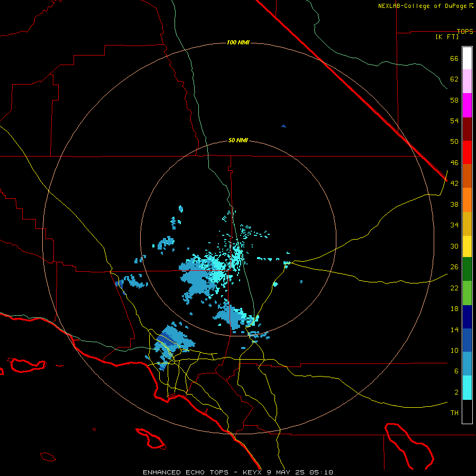Screen dimensions: 476x476
Task: Click the magenta color scale swatch
Action: 467,105
